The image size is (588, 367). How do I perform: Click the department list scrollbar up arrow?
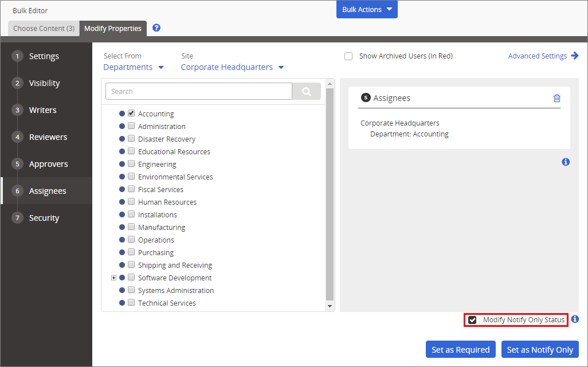click(x=330, y=84)
